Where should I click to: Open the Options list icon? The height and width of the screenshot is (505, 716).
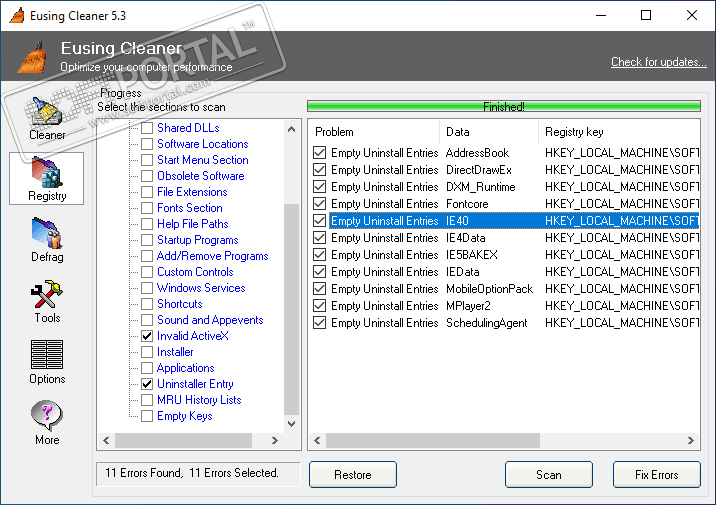point(47,354)
